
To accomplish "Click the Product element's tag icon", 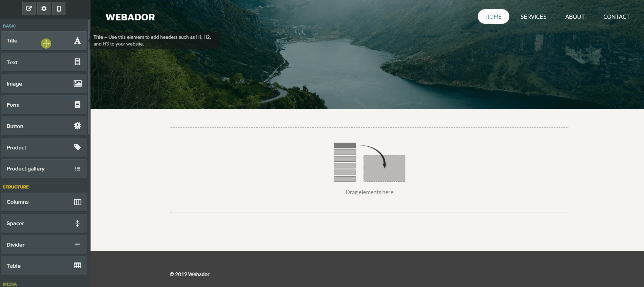I will point(77,147).
